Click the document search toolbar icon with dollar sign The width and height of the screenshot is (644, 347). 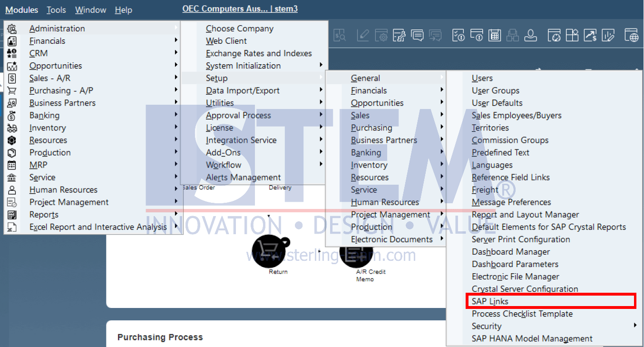340,35
